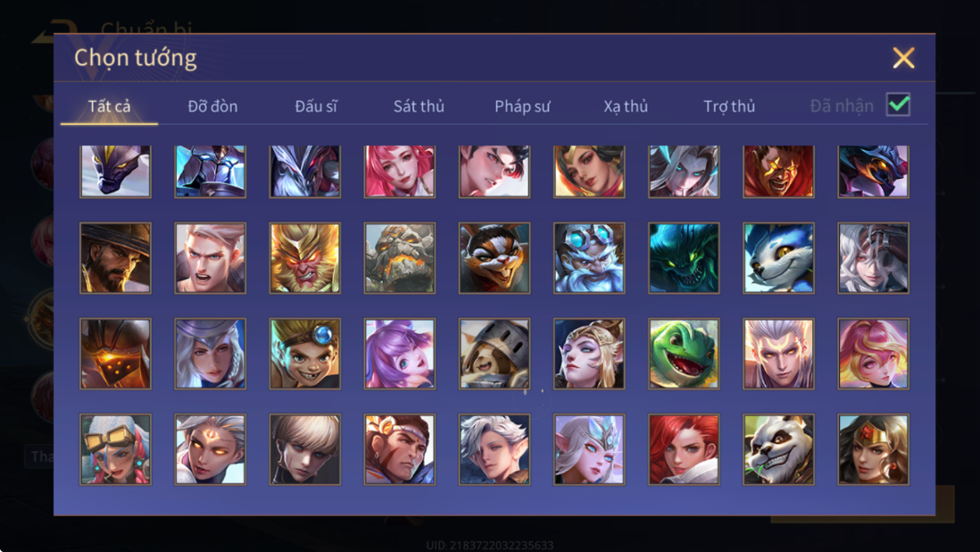This screenshot has width=980, height=552.
Task: Open the Sát thủ tab
Action: tap(419, 106)
